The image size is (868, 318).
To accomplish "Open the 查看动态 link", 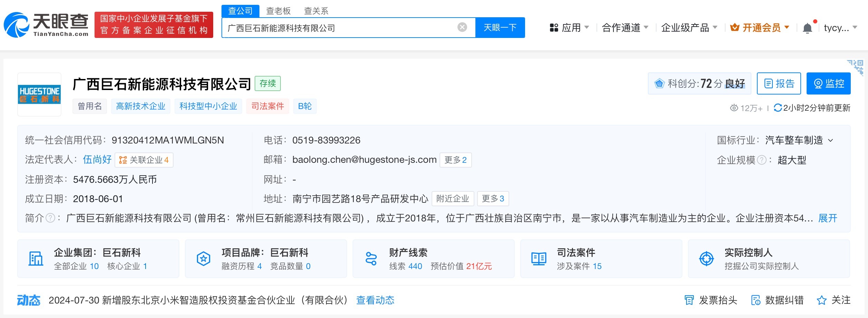I will point(375,300).
